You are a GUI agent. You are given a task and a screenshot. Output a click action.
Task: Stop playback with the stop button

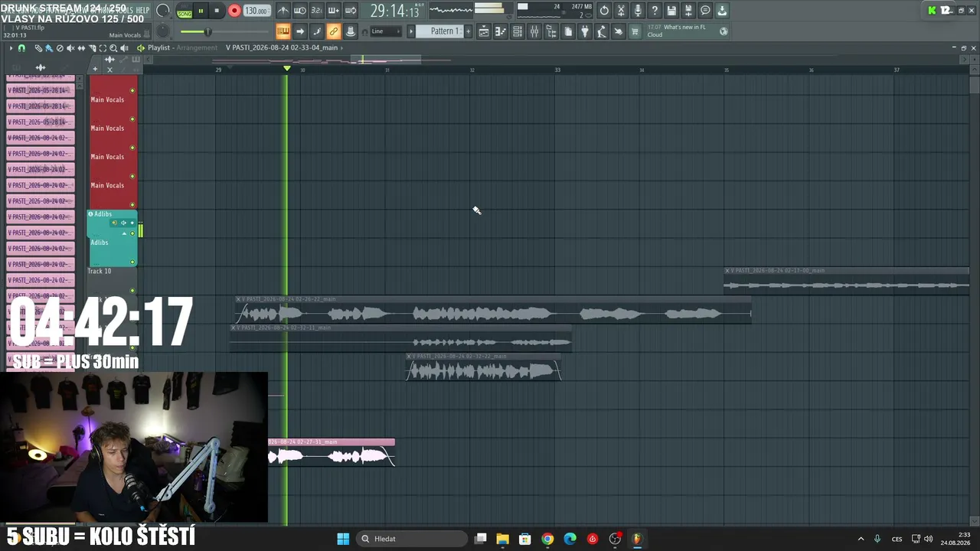point(217,11)
